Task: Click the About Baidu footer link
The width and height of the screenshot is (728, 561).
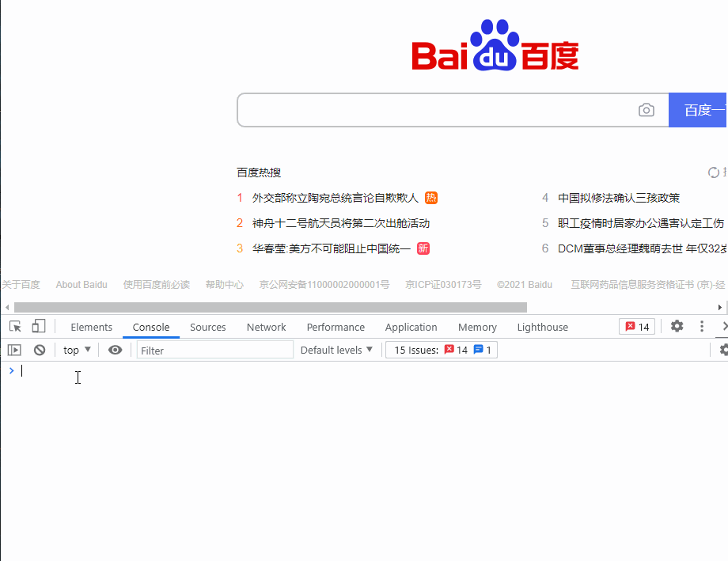Action: (82, 284)
